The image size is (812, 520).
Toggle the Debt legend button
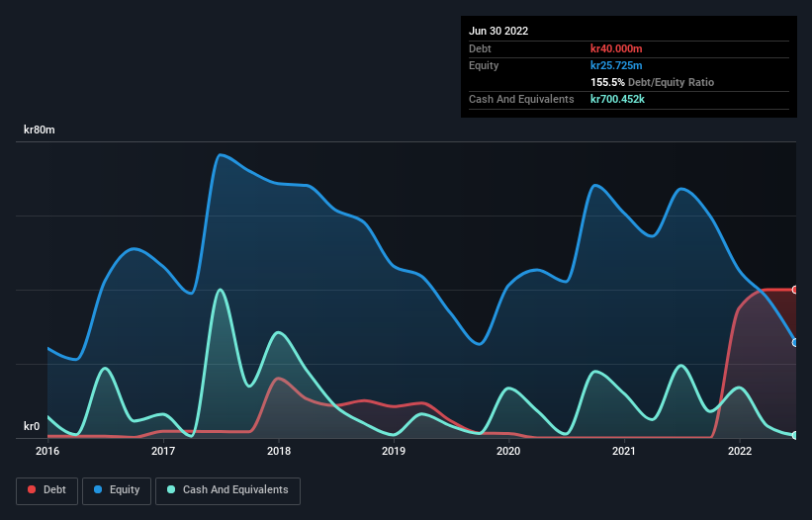46,490
